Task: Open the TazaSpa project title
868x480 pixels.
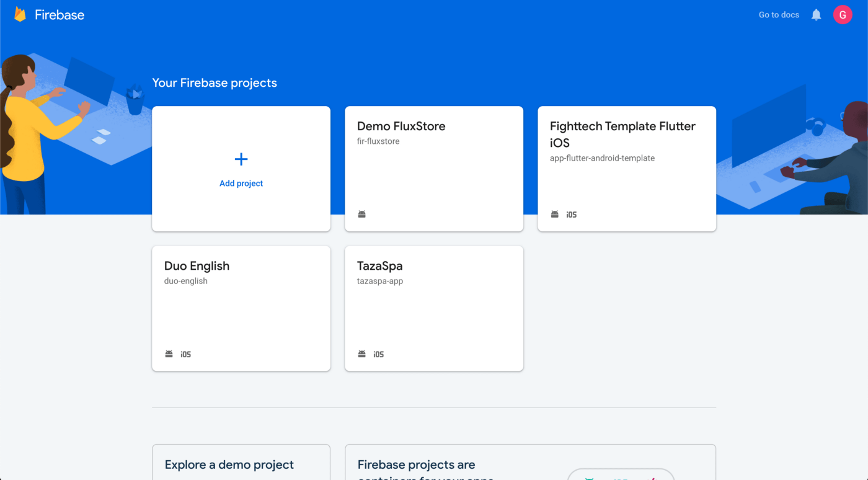Action: 380,265
